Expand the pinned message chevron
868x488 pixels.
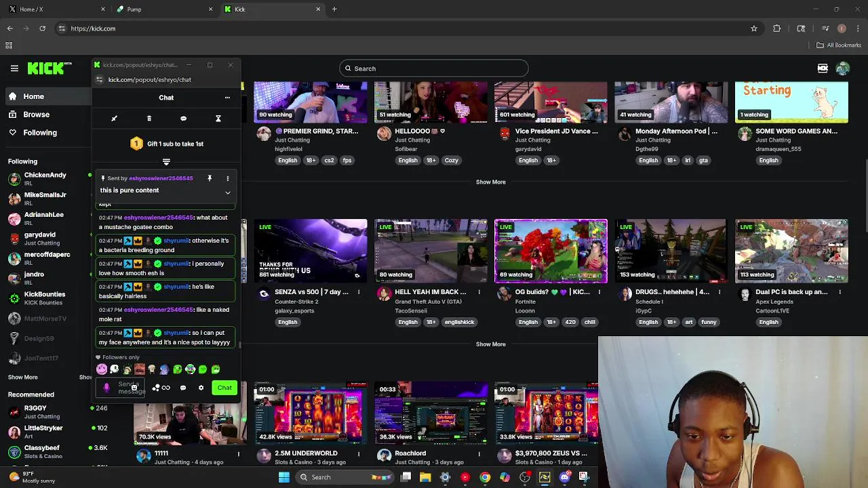pos(228,192)
